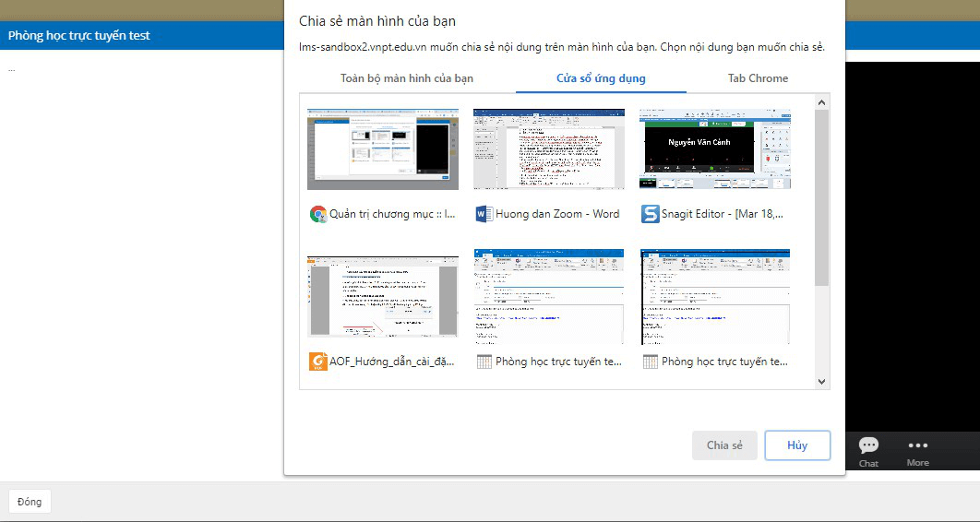Click the window list scroll-down arrow
This screenshot has width=980, height=522.
click(x=821, y=381)
